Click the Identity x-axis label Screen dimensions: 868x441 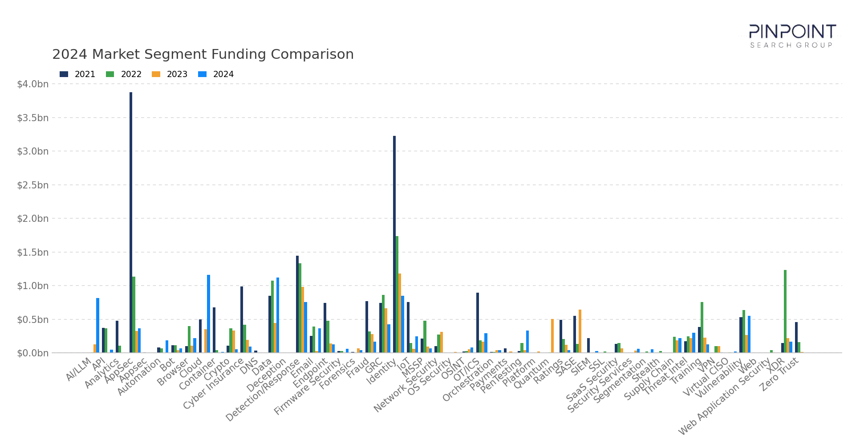[x=381, y=371]
